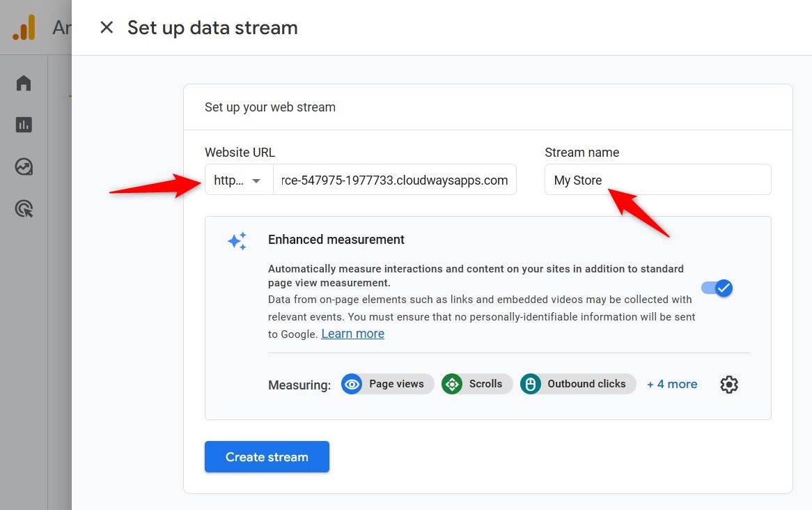Click the Outbound clicks mouse icon

(530, 384)
